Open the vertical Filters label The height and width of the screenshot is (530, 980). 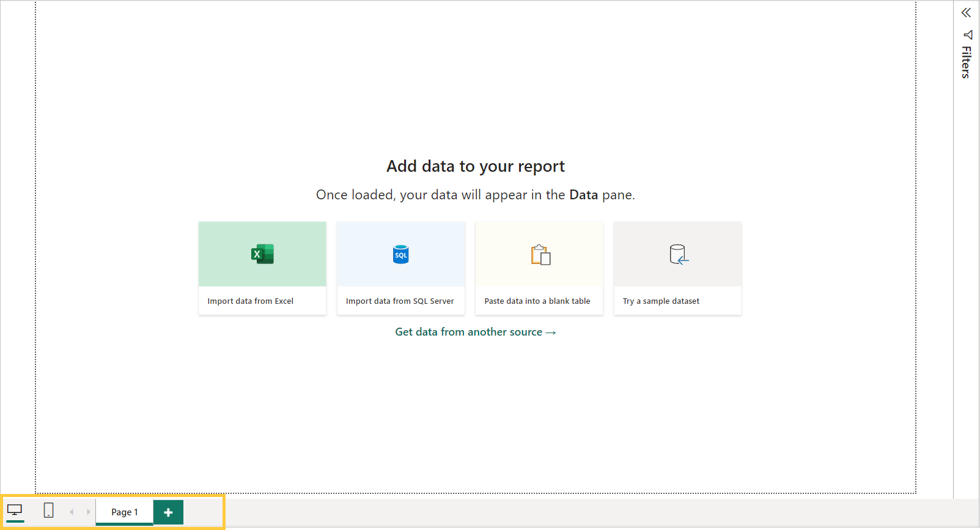coord(966,62)
